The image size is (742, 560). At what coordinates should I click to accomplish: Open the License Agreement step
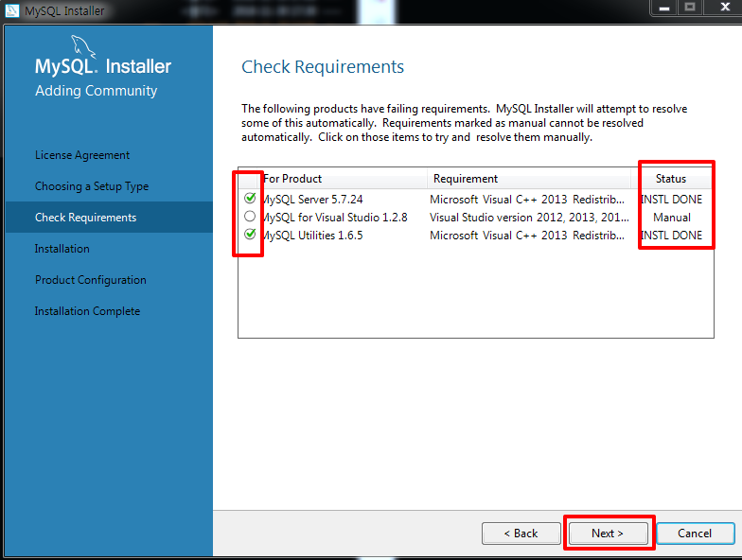[x=82, y=155]
